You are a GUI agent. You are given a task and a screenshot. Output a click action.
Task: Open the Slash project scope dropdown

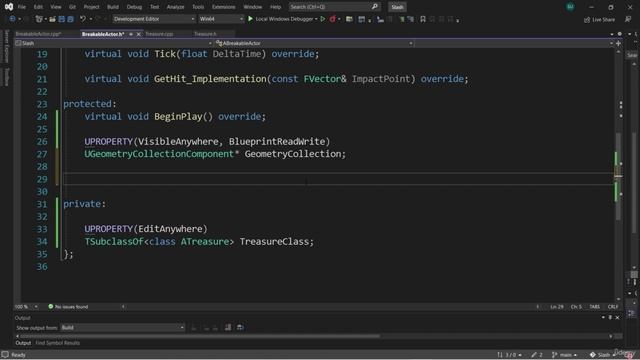tap(113, 43)
